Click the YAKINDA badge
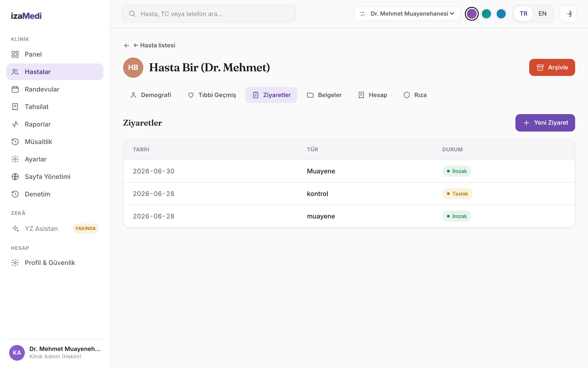 click(85, 229)
